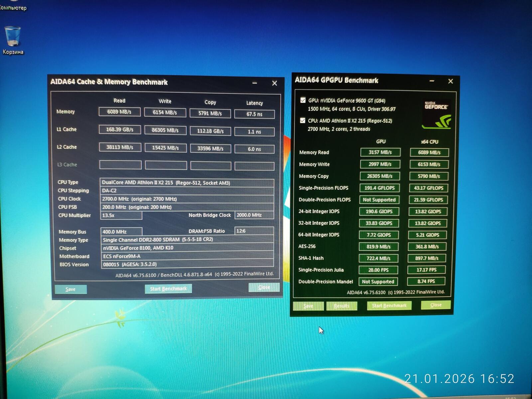This screenshot has height=399, width=532.
Task: Click the empty L3 Cache Latency field
Action: (254, 166)
